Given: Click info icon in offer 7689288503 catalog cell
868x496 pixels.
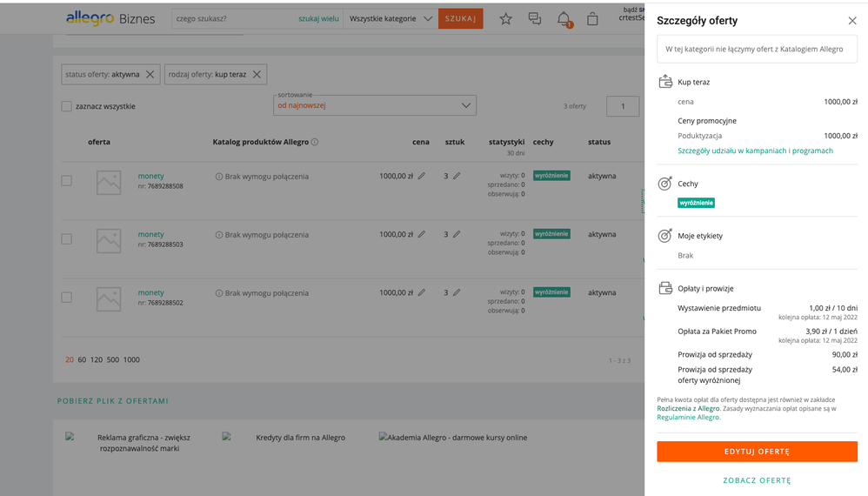Looking at the screenshot, I should [x=218, y=235].
